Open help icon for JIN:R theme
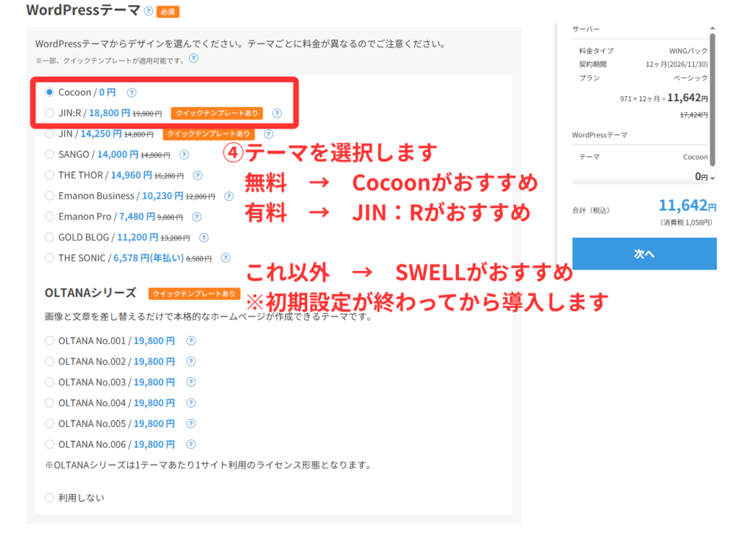This screenshot has height=534, width=756. click(x=277, y=114)
